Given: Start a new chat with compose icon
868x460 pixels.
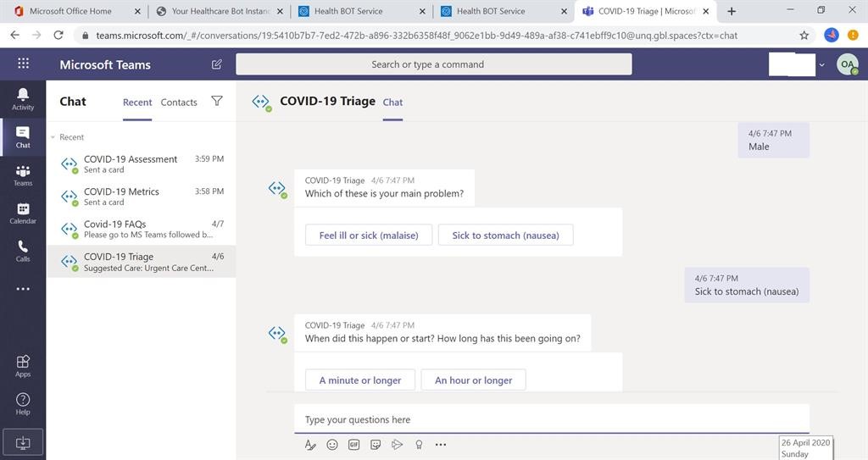Looking at the screenshot, I should [216, 64].
